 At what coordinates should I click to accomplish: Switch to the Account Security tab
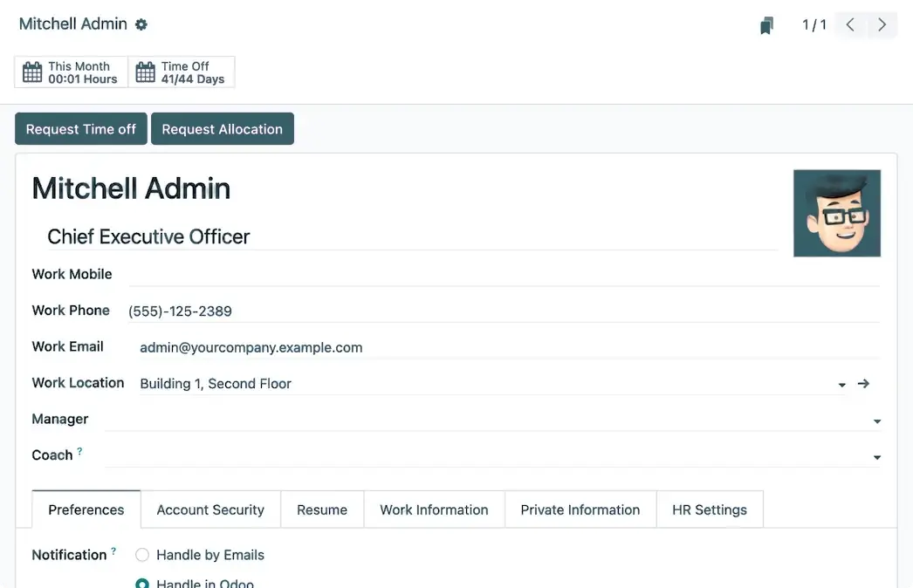click(x=210, y=510)
